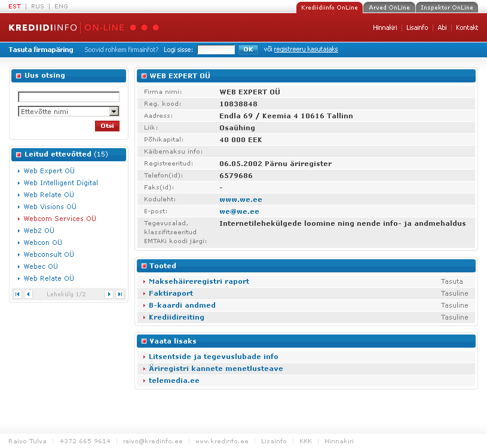Open the Krediidireiting product

(x=176, y=317)
